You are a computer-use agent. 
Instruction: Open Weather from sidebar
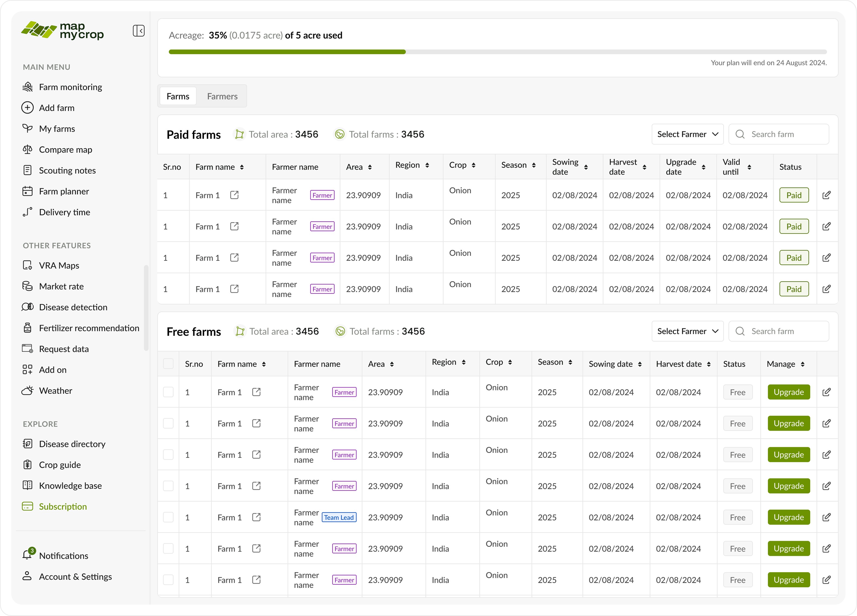56,390
